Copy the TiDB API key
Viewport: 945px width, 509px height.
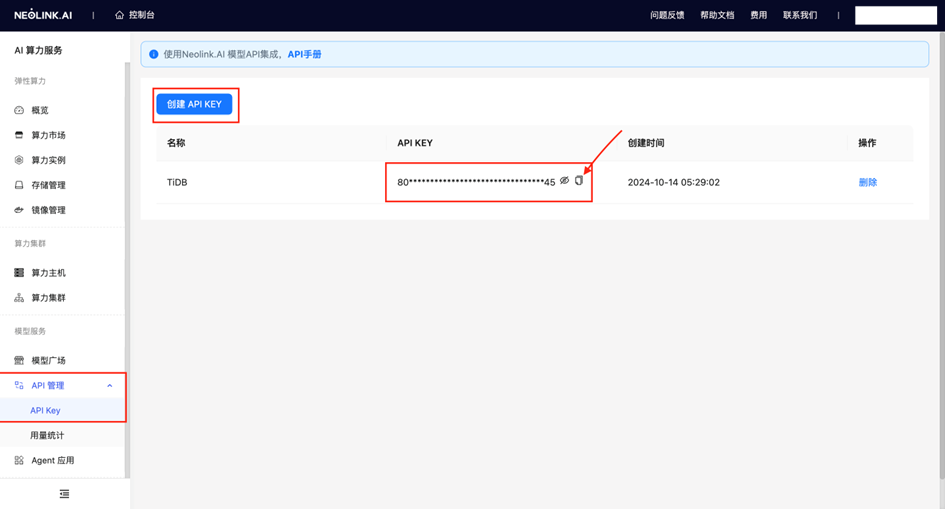(x=579, y=181)
